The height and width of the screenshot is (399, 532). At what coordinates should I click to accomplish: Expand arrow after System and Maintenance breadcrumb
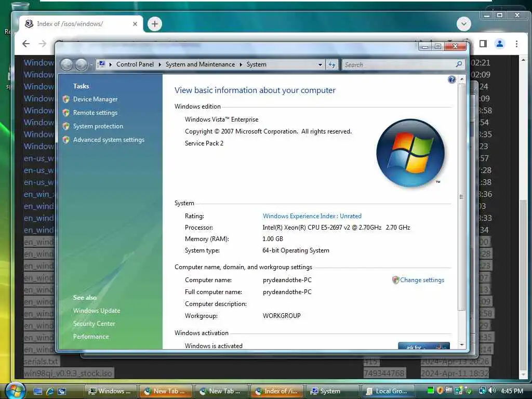pyautogui.click(x=241, y=64)
